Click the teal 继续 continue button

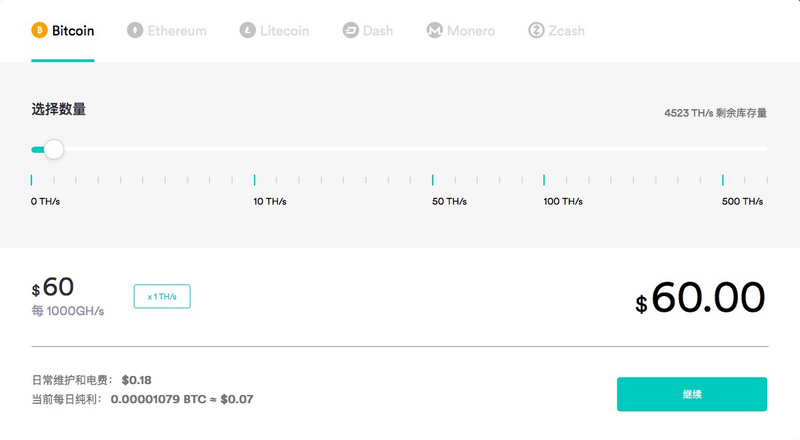click(x=692, y=394)
